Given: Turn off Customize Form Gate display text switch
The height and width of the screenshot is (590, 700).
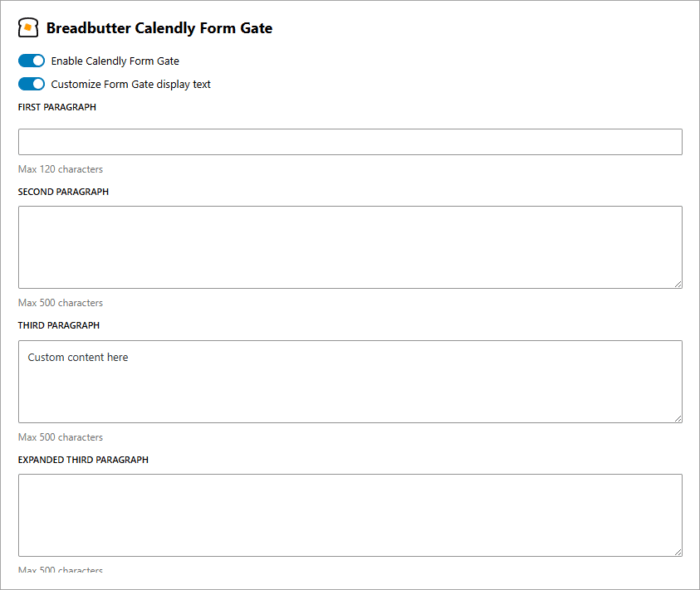Looking at the screenshot, I should [32, 84].
